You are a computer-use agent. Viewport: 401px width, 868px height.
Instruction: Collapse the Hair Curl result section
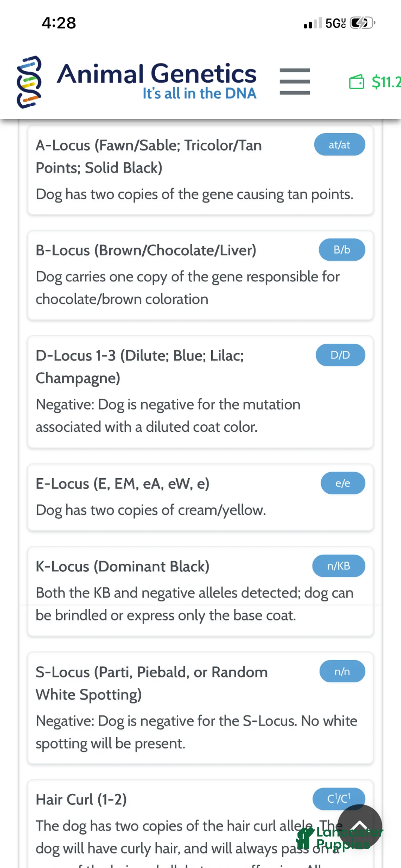tap(149, 799)
